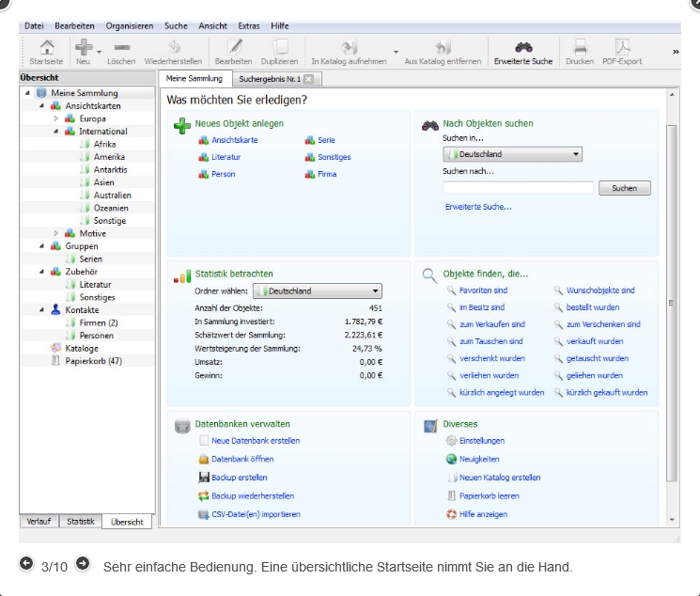Click the Aus Katalog entfernen icon

(x=443, y=47)
